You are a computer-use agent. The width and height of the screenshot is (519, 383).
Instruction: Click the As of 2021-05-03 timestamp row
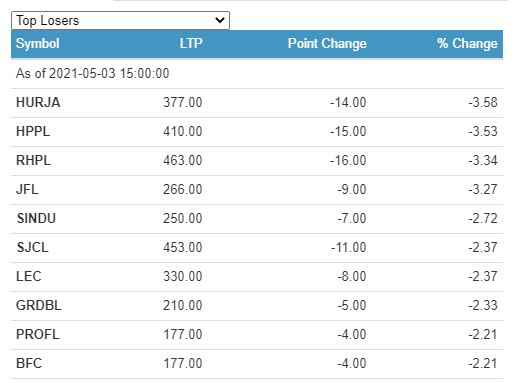point(257,74)
